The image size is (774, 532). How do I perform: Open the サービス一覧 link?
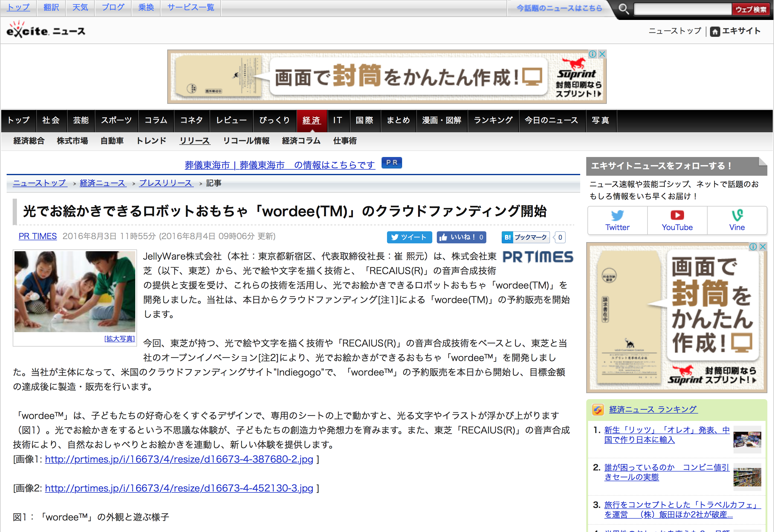click(x=190, y=7)
